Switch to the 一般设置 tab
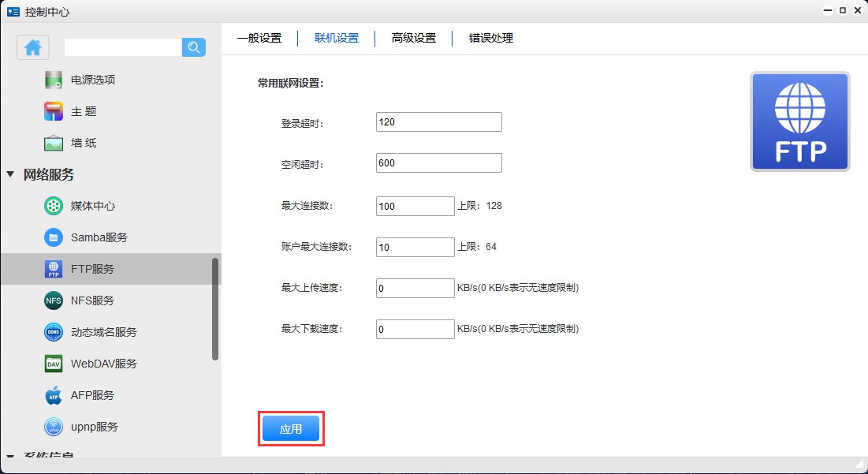The height and width of the screenshot is (474, 868). [x=259, y=38]
